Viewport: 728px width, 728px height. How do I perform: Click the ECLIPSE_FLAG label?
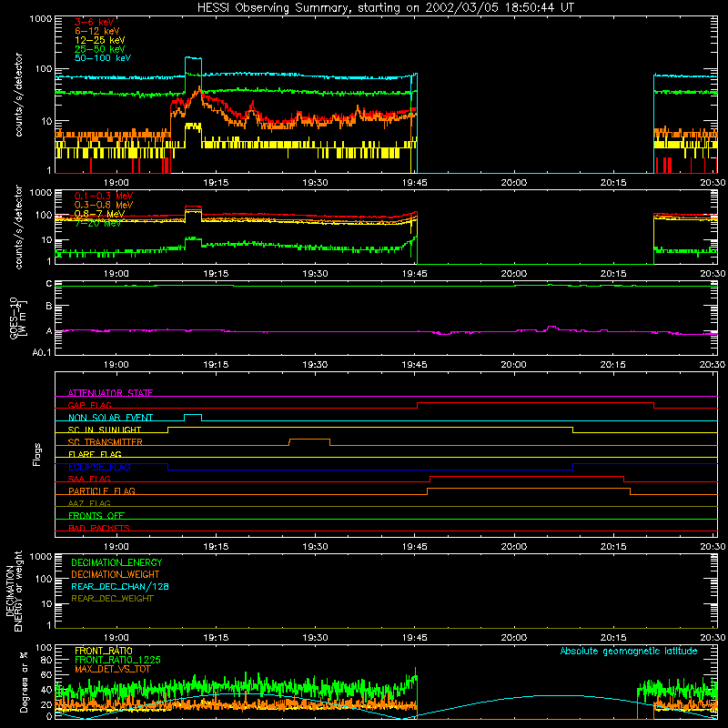tap(99, 467)
